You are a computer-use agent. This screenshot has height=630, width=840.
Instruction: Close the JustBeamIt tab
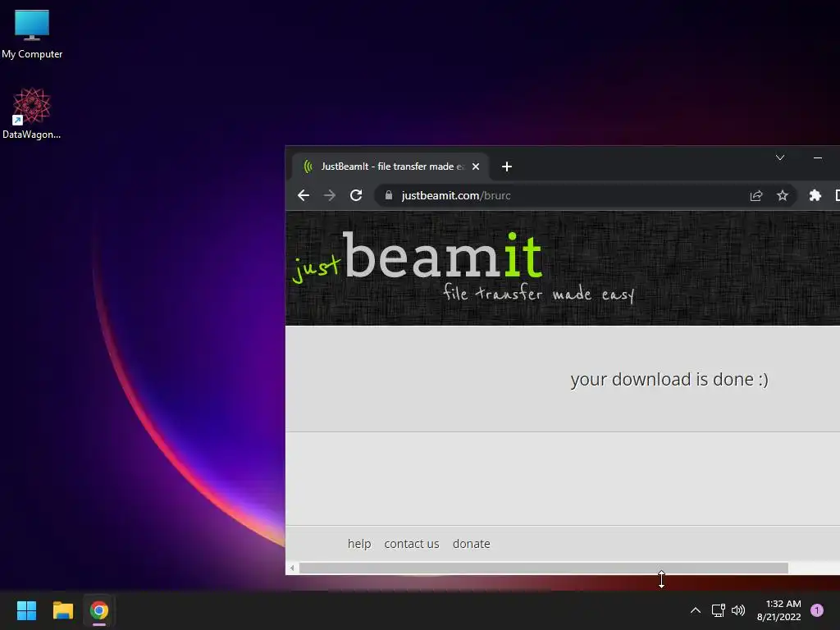[x=475, y=167]
